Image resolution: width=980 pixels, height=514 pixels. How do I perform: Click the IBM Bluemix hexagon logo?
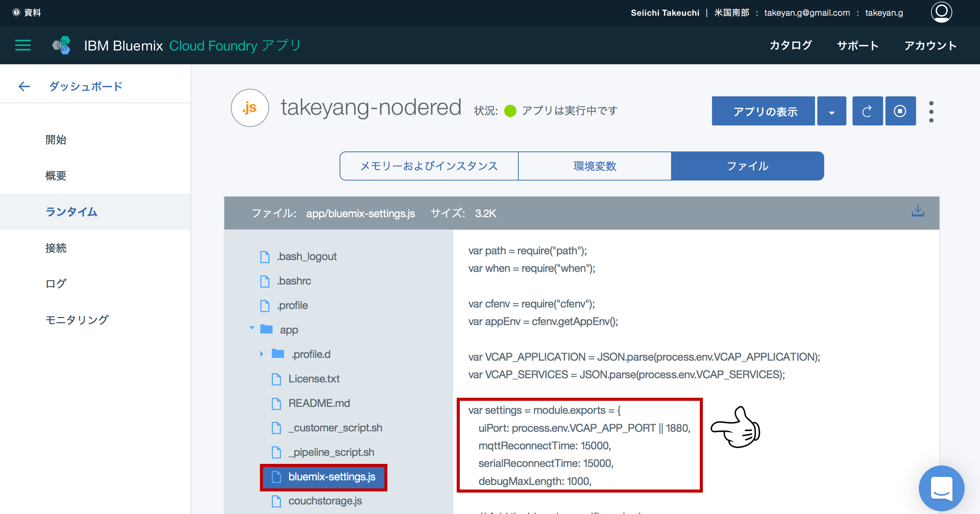point(62,45)
